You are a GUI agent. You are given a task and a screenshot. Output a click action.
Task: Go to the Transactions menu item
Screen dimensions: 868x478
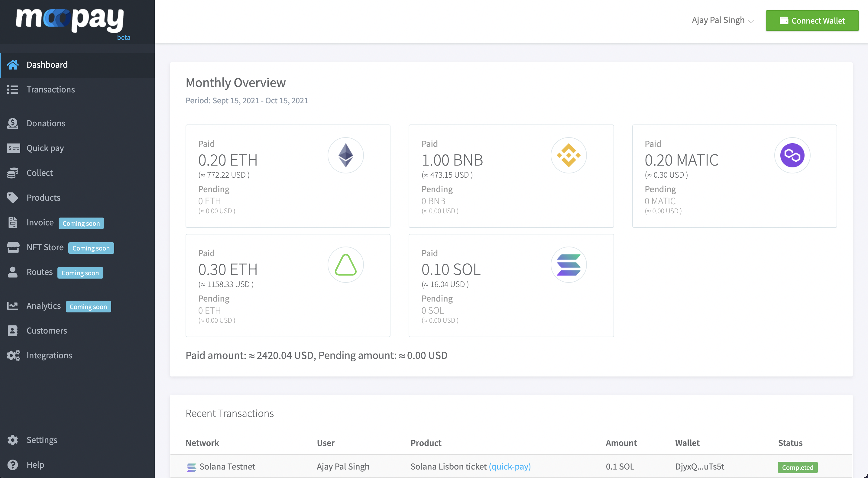click(x=50, y=90)
